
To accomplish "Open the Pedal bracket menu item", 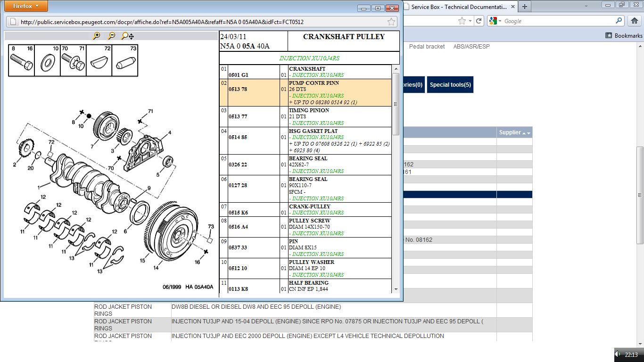I will [x=427, y=47].
